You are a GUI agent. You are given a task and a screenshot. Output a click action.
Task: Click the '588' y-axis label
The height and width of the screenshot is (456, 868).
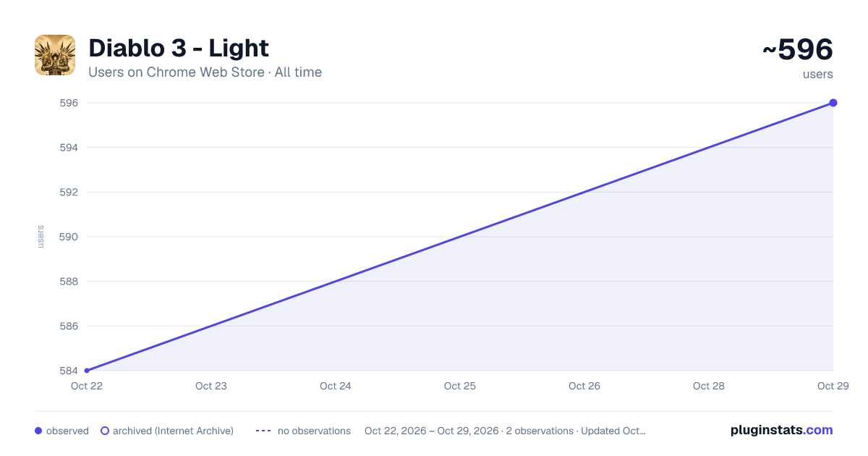click(x=69, y=282)
